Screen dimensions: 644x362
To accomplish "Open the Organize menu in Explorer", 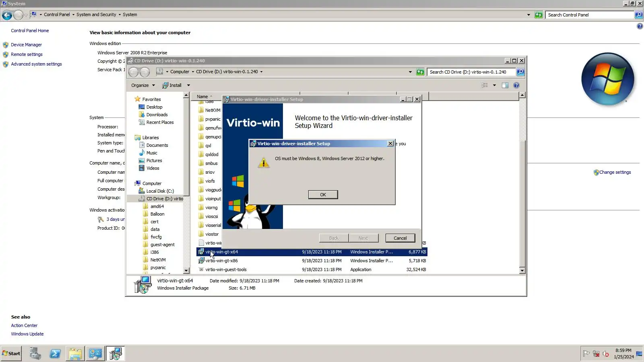I will (143, 85).
